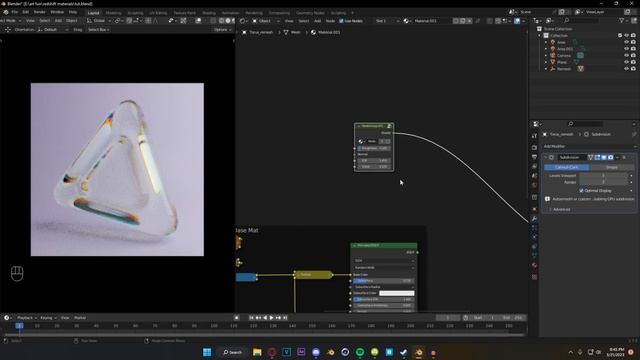The image size is (640, 360).
Task: Jump to the timeline end frame
Action: pyautogui.click(x=285, y=318)
